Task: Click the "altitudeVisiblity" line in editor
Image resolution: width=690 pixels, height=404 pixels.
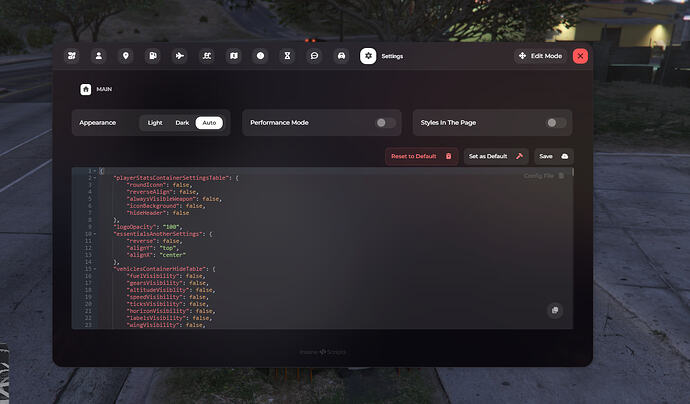Action: [171, 290]
